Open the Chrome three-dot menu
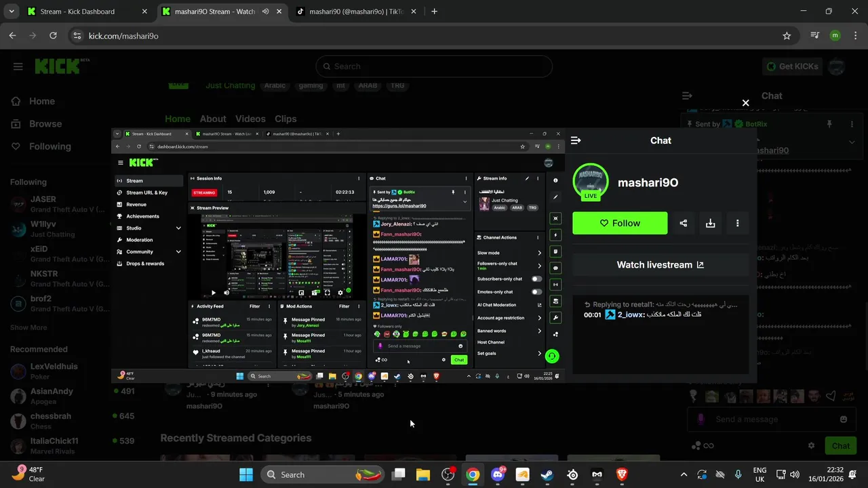 (854, 36)
